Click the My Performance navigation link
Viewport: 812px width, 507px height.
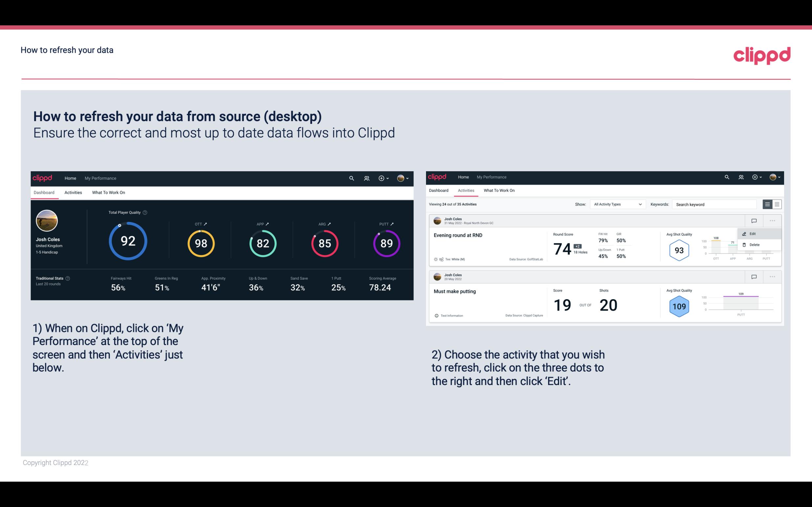point(100,177)
